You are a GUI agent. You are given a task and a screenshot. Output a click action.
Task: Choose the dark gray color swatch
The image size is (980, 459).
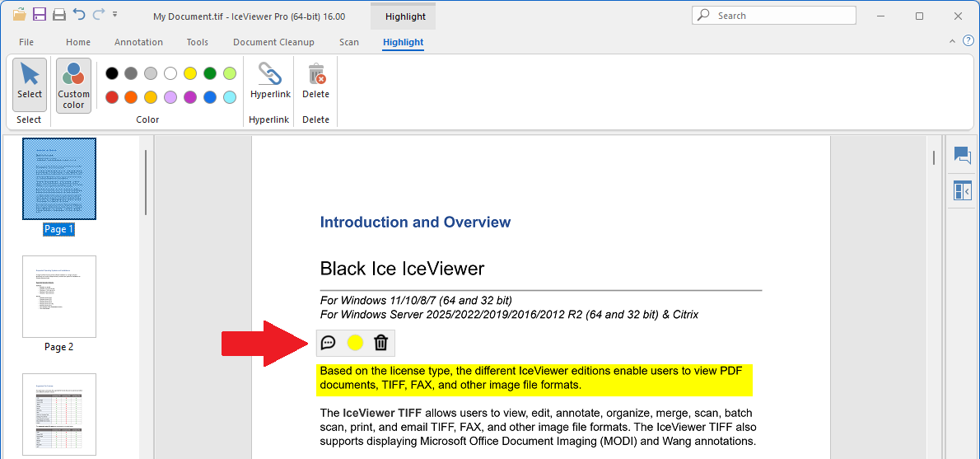131,73
